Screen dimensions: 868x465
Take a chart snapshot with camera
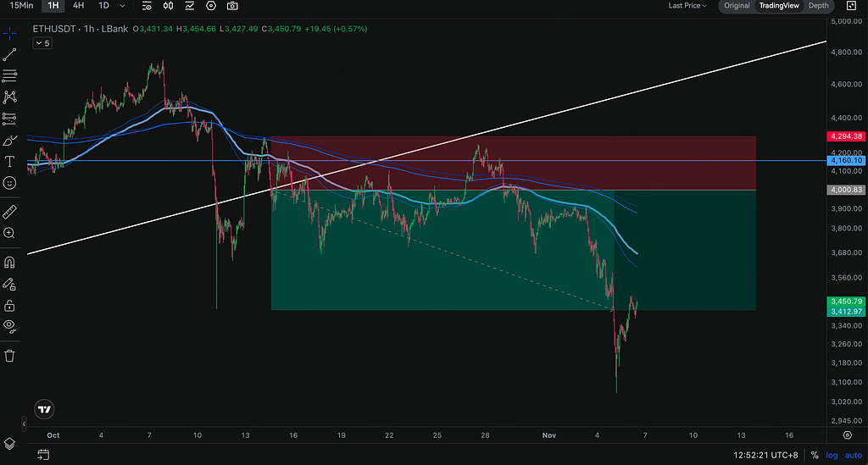coord(232,6)
